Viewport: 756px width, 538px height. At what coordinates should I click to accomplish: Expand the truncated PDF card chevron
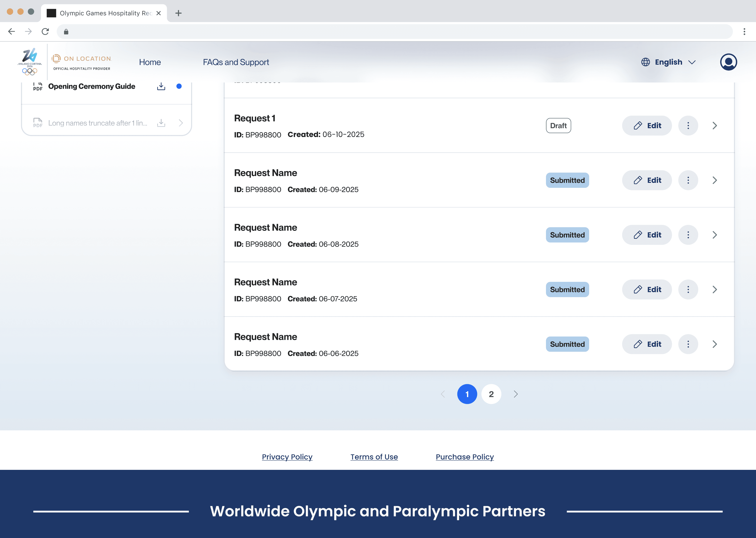tap(181, 123)
